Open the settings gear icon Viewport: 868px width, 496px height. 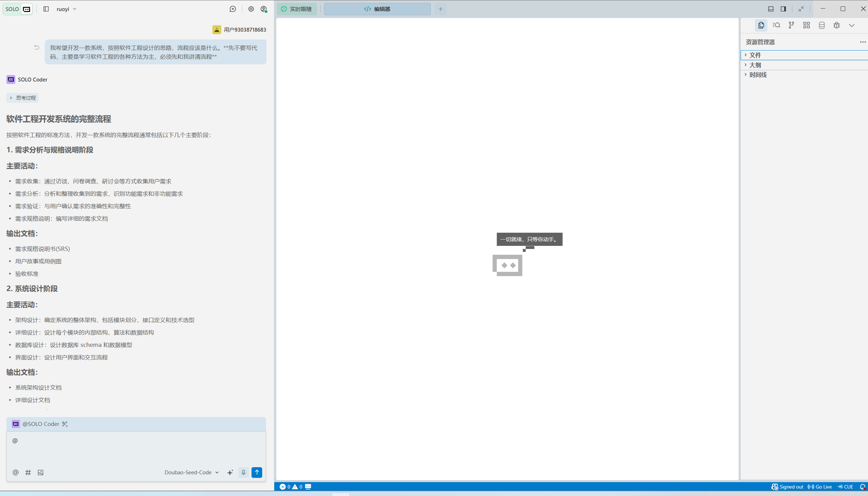[251, 9]
